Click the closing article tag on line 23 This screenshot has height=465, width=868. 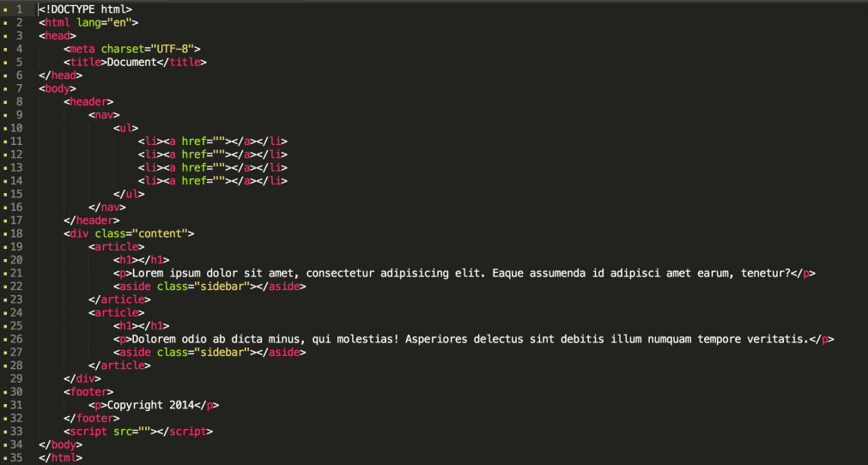(x=119, y=300)
